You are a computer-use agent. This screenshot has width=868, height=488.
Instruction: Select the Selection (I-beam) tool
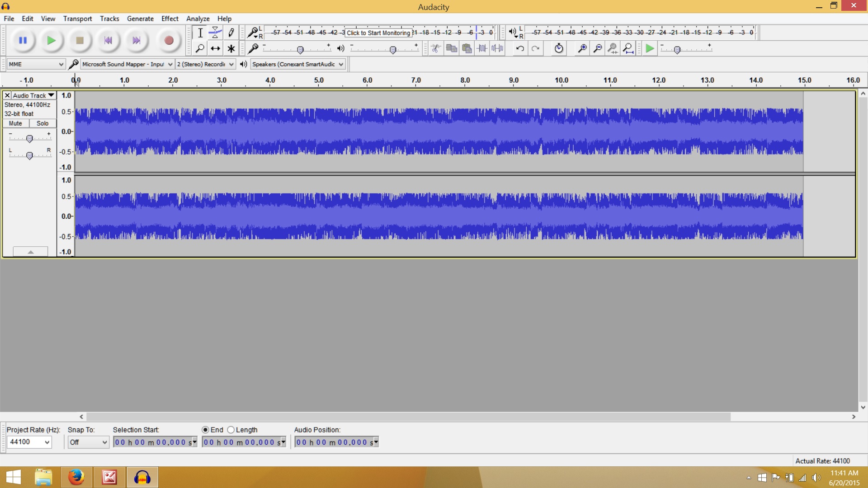[200, 33]
